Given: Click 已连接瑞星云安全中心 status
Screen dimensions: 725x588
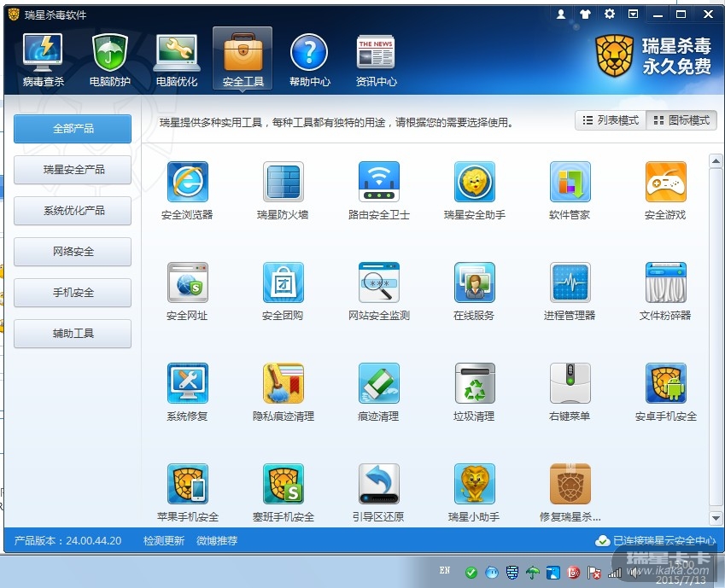Looking at the screenshot, I should coord(656,540).
